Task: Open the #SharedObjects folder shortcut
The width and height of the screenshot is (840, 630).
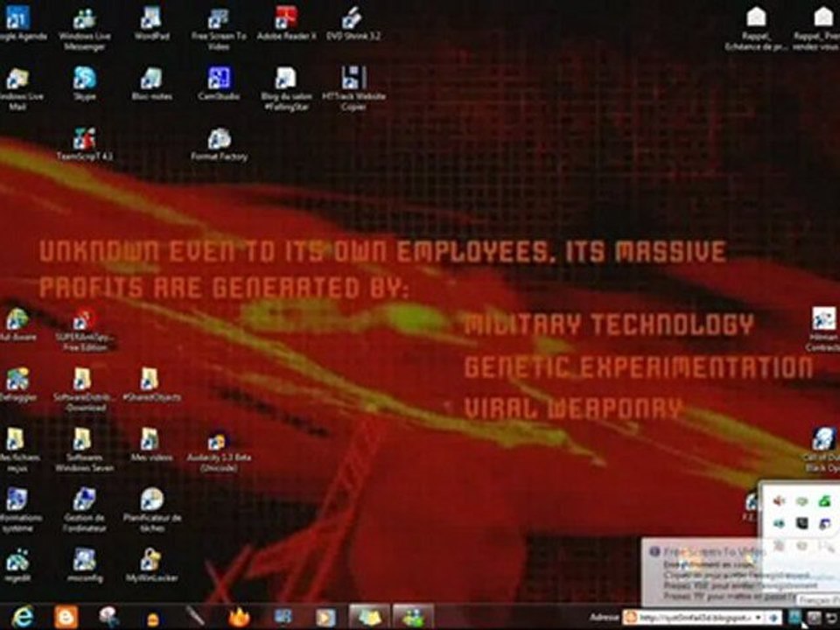Action: (151, 385)
